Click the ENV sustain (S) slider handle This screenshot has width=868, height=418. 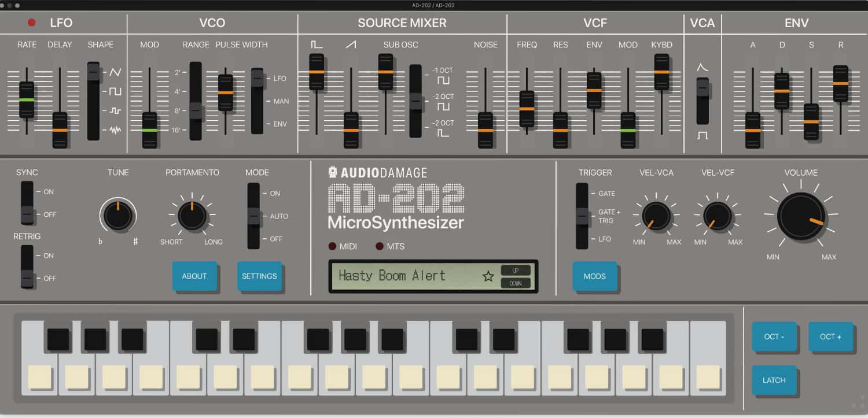(811, 121)
